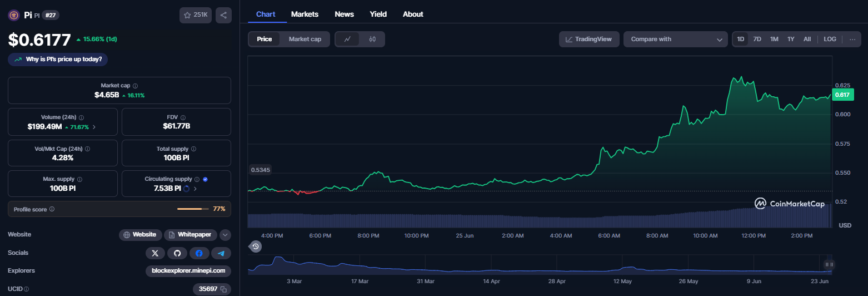Click the Profile score progress bar
Screen dimensions: 868x296
[x=193, y=209]
